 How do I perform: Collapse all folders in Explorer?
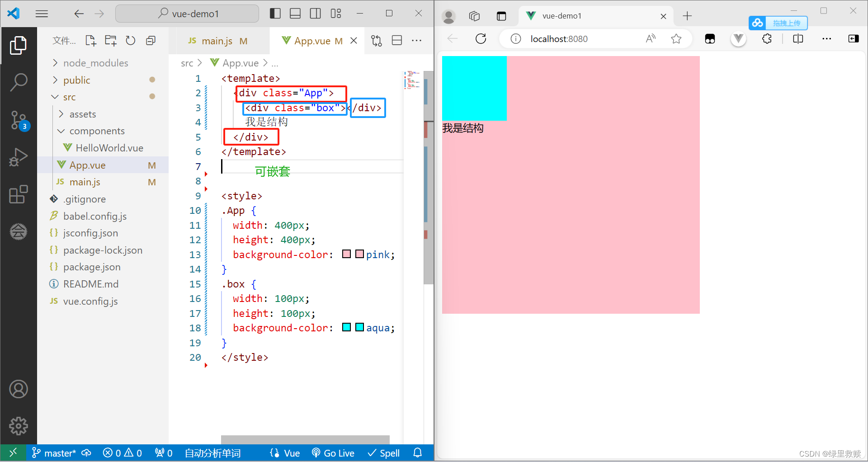pos(151,40)
